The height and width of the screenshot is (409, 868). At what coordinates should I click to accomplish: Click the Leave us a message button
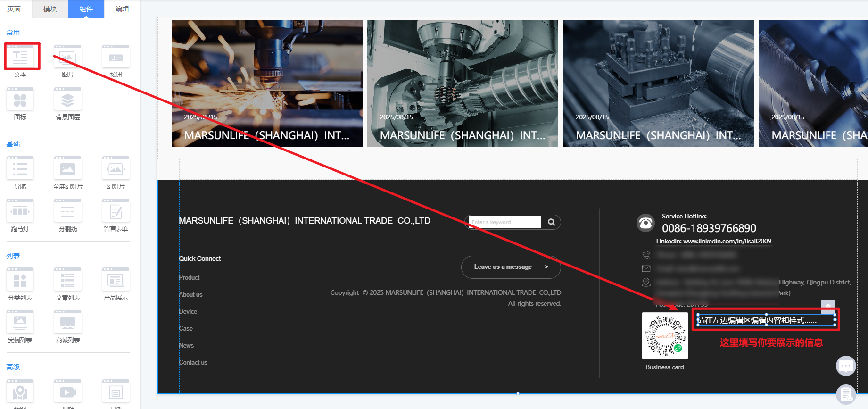pos(511,267)
